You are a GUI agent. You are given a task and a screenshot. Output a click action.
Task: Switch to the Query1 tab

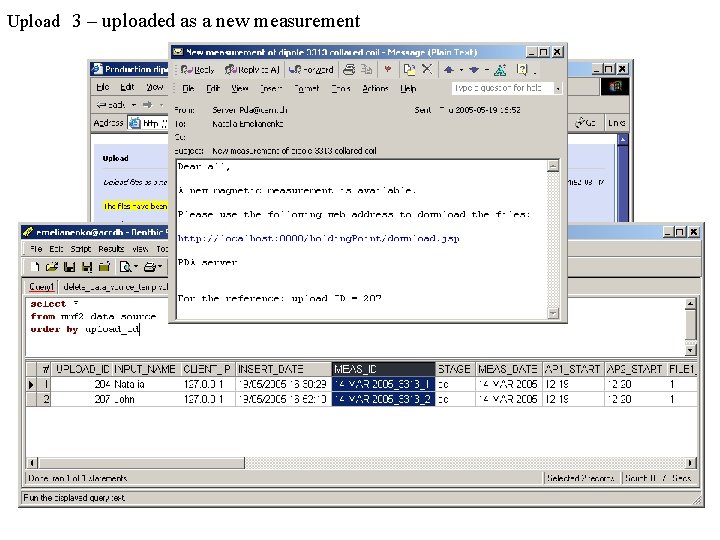tap(41, 287)
